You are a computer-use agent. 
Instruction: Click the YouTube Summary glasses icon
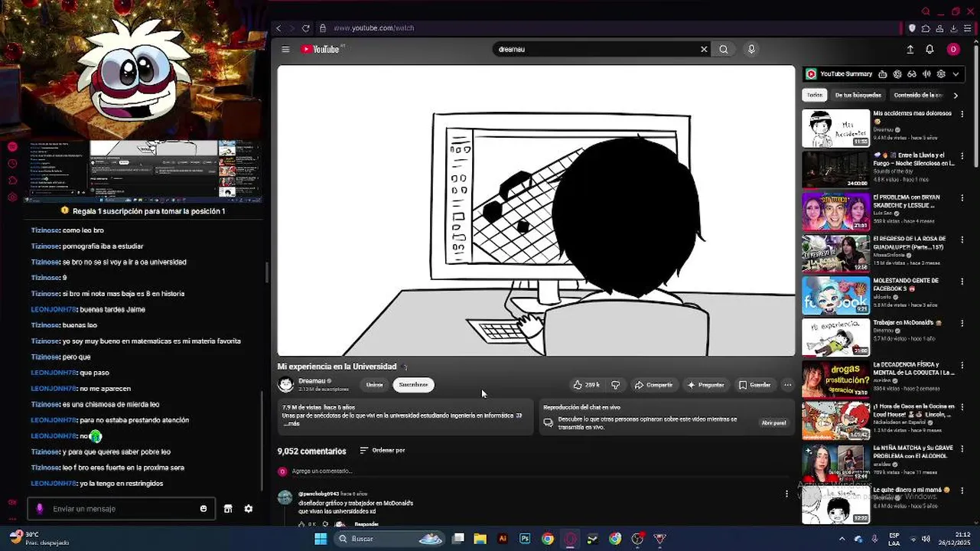[912, 74]
